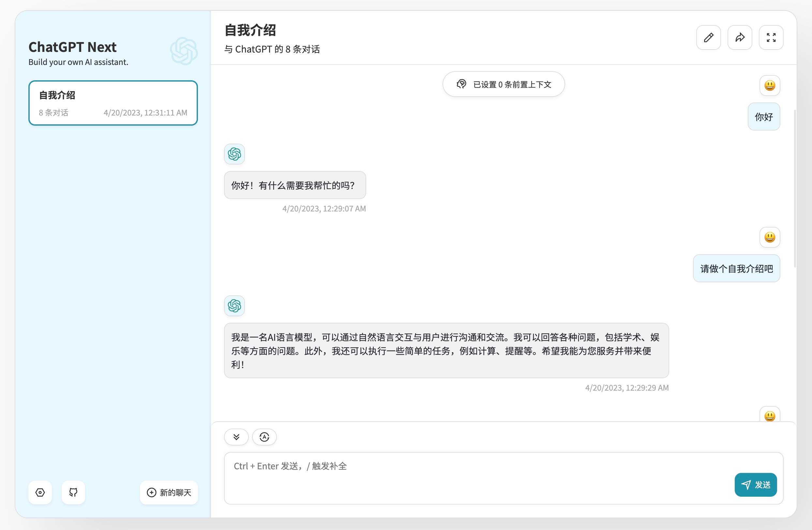Click the share arrow icon in header
The height and width of the screenshot is (530, 812).
[740, 38]
